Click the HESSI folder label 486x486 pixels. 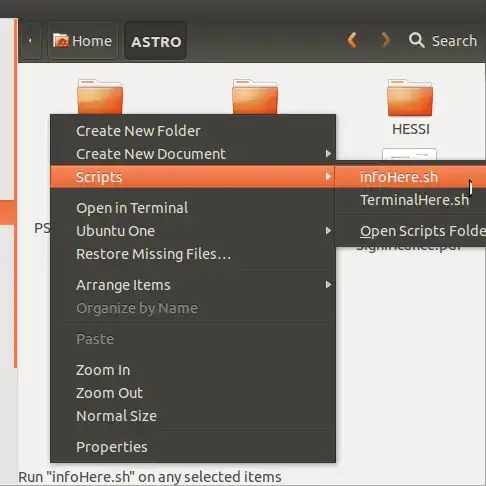(x=411, y=129)
